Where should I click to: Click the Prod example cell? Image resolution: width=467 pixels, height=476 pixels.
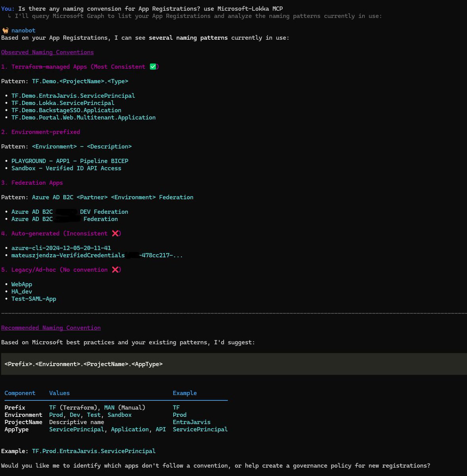[x=180, y=415]
